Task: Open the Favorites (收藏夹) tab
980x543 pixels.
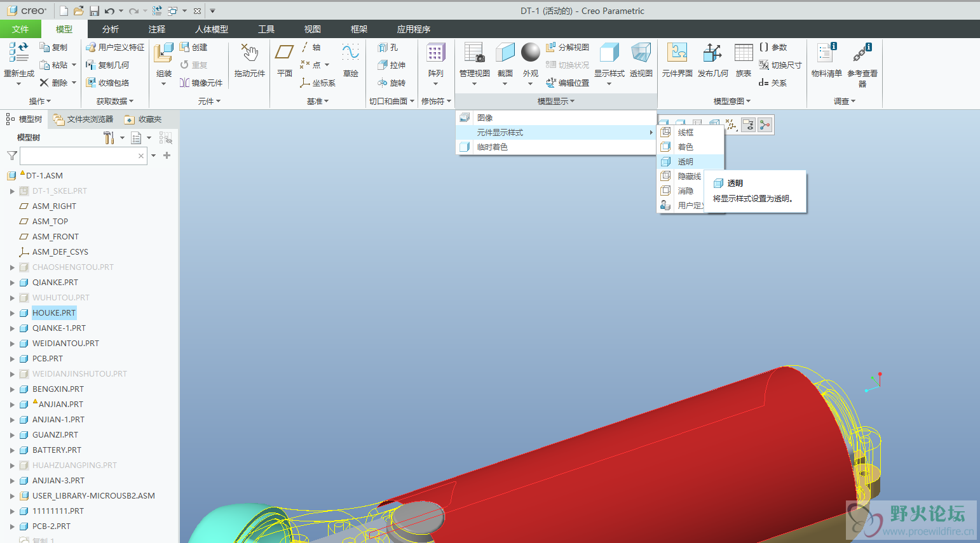Action: pyautogui.click(x=144, y=119)
